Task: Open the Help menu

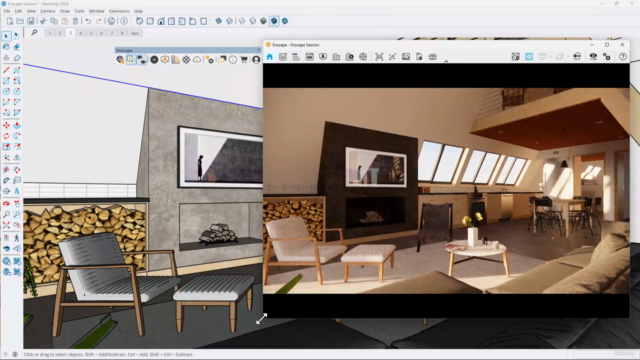Action: (138, 11)
